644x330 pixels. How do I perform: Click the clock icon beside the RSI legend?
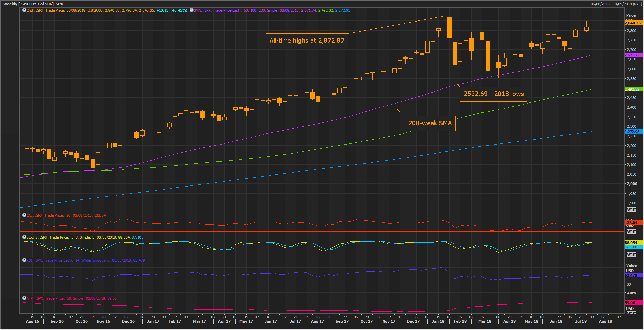pos(24,260)
